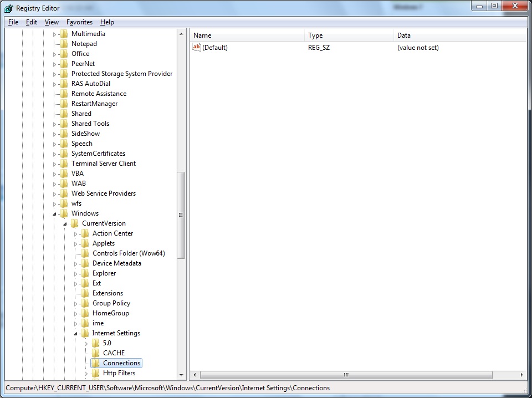Image resolution: width=532 pixels, height=398 pixels.
Task: Click the Speech folder icon
Action: coord(64,144)
